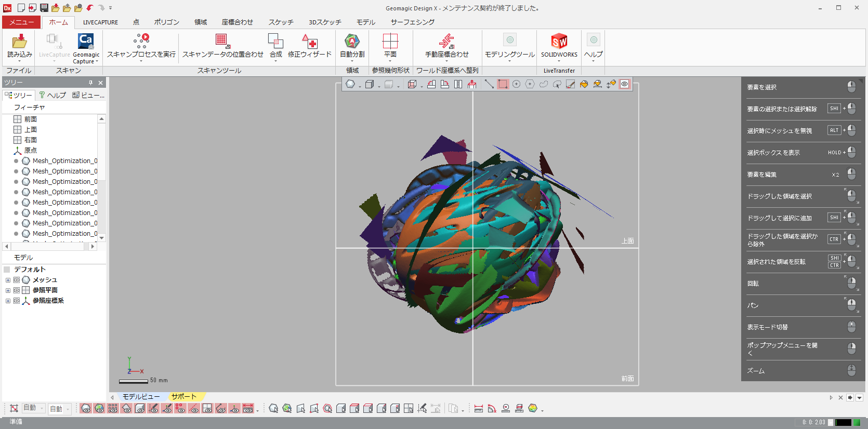This screenshot has width=868, height=429.
Task: Open the ビュー tab in tree panel
Action: [88, 95]
